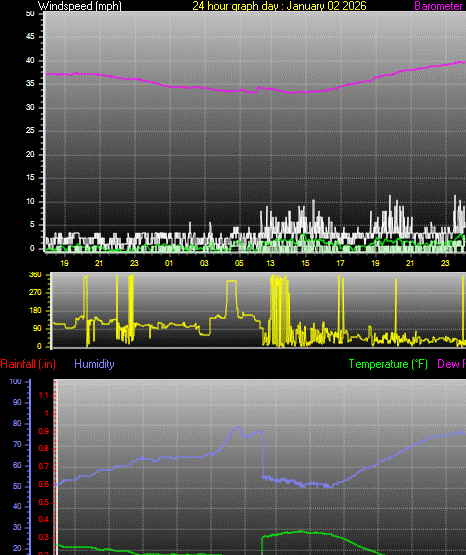Select the "25" tick on the windspeed axis
This screenshot has width=466, height=555.
pyautogui.click(x=30, y=131)
